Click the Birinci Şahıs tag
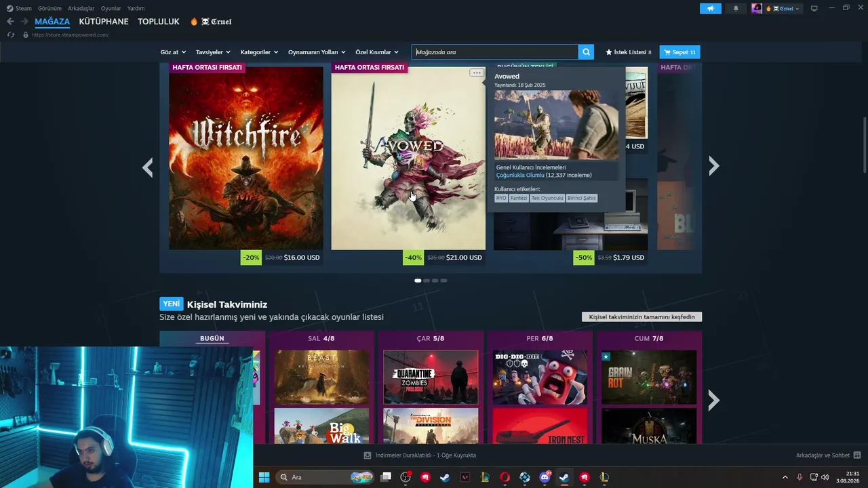Screen dimensions: 868x488 click(582, 198)
